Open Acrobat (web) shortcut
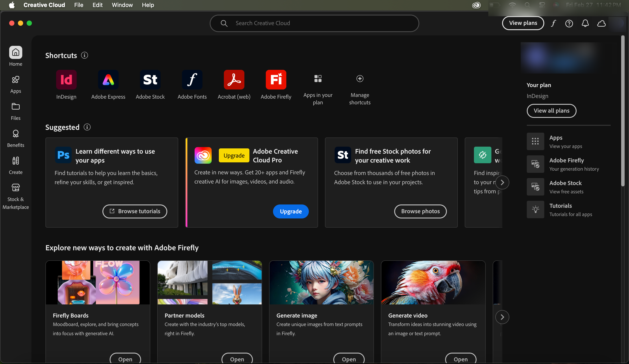The image size is (629, 364). 234,79
